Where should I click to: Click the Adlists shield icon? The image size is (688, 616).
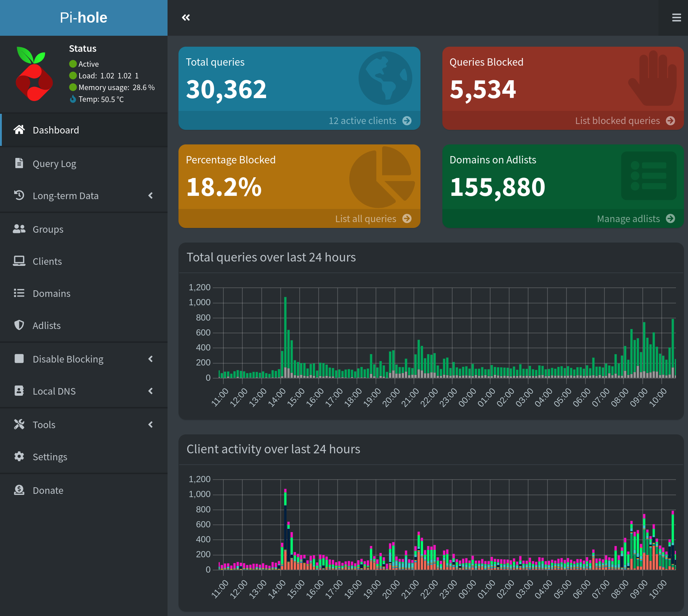click(19, 325)
